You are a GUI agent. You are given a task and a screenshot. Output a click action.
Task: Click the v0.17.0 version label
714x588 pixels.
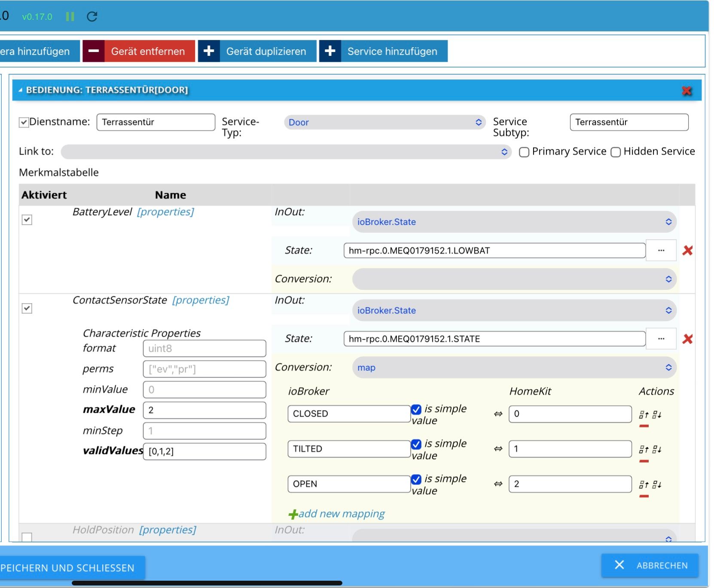[x=37, y=17]
